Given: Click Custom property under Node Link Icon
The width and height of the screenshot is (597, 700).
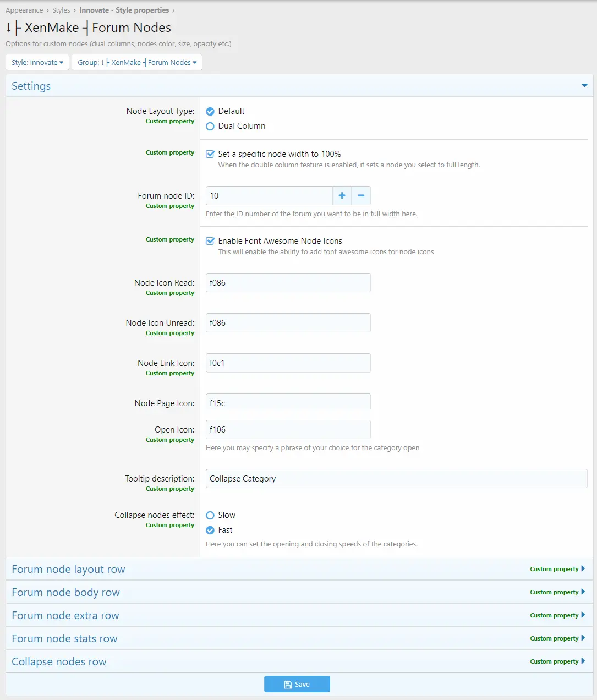Looking at the screenshot, I should (170, 373).
